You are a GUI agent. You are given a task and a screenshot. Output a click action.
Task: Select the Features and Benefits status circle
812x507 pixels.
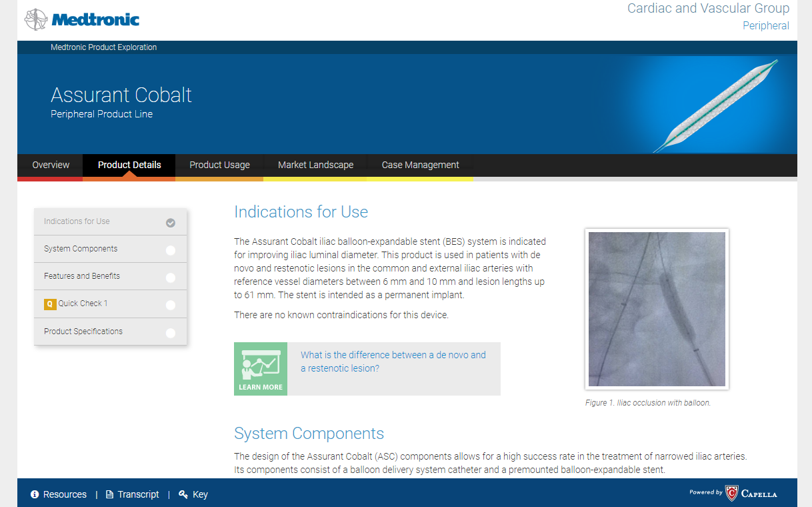click(x=171, y=278)
